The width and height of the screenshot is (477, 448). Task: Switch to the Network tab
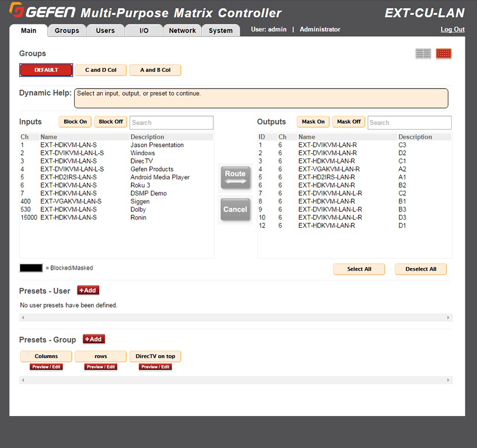(x=182, y=31)
